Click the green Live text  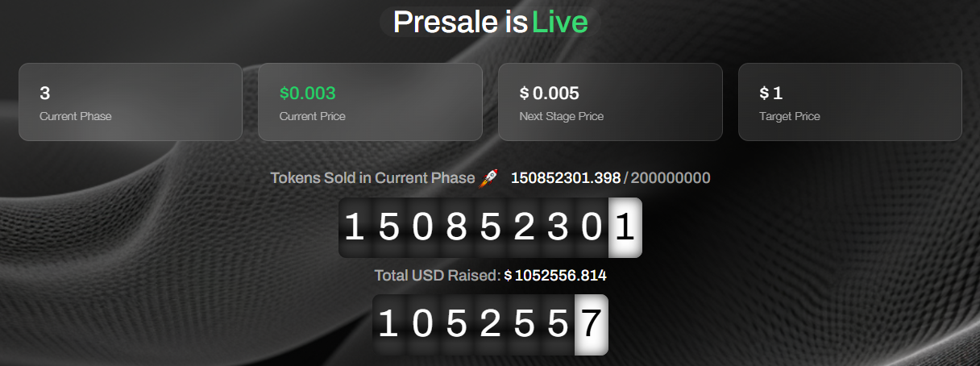559,22
